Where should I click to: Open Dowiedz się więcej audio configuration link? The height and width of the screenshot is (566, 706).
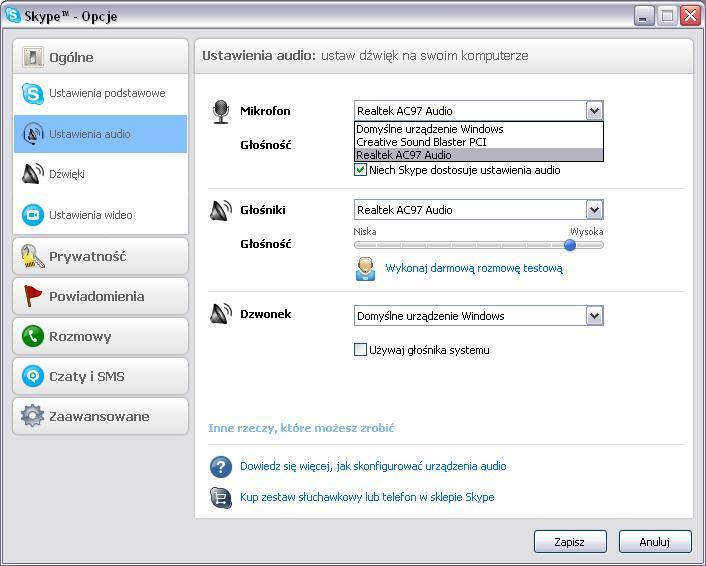tap(373, 466)
